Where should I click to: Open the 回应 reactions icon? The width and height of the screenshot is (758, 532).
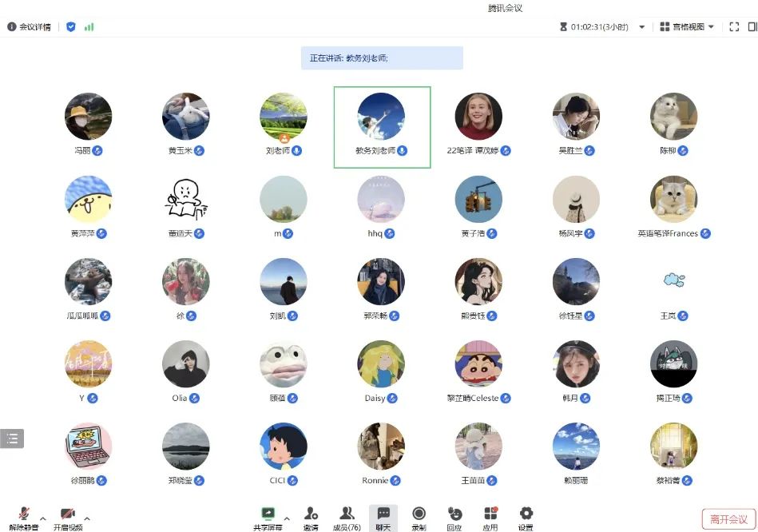[x=454, y=514]
